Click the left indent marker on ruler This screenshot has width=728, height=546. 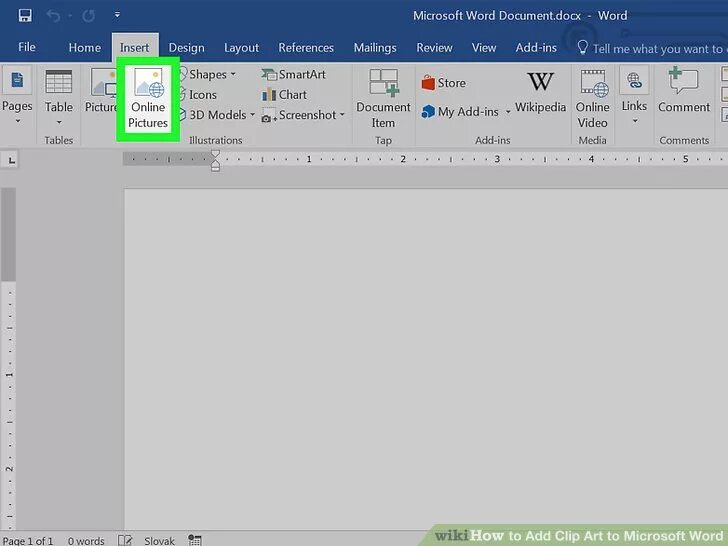[215, 167]
